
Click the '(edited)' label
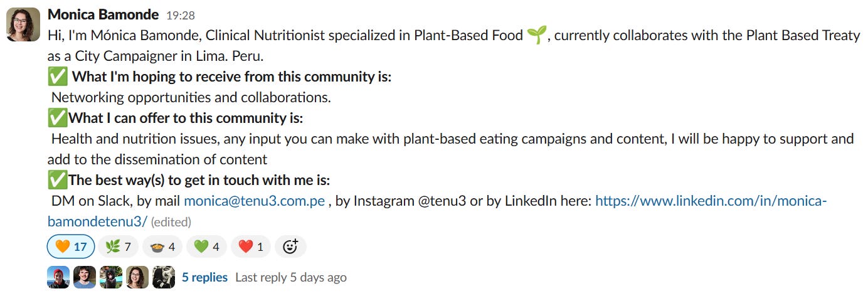click(171, 222)
